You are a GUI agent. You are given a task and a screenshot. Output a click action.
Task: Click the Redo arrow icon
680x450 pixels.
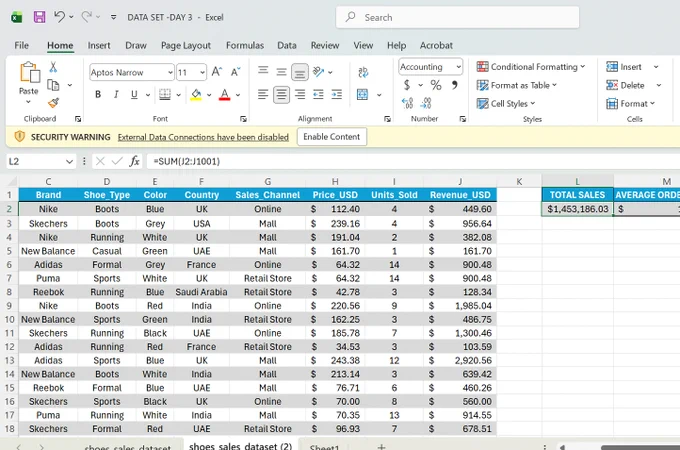(x=87, y=17)
